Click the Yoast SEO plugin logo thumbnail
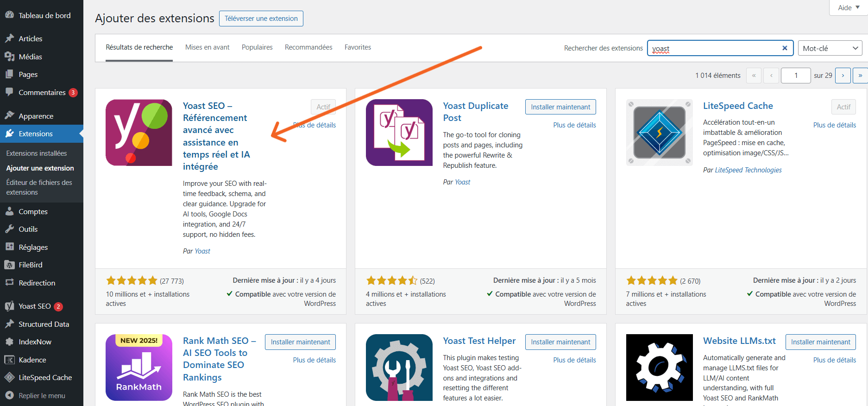The height and width of the screenshot is (406, 868). coord(138,133)
